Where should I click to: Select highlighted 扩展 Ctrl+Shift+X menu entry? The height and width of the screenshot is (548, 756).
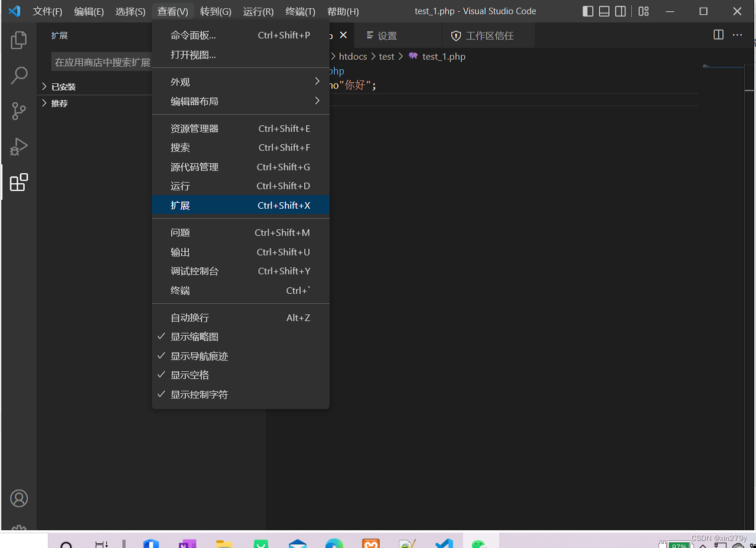coord(240,205)
